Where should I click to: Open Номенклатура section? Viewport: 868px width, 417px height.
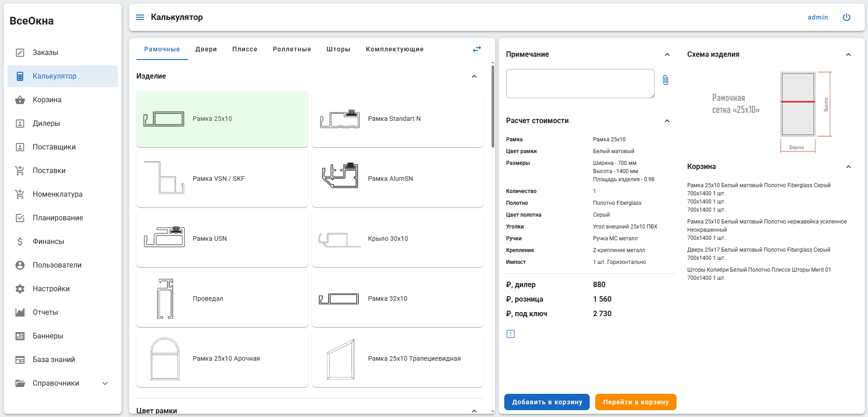(x=62, y=194)
